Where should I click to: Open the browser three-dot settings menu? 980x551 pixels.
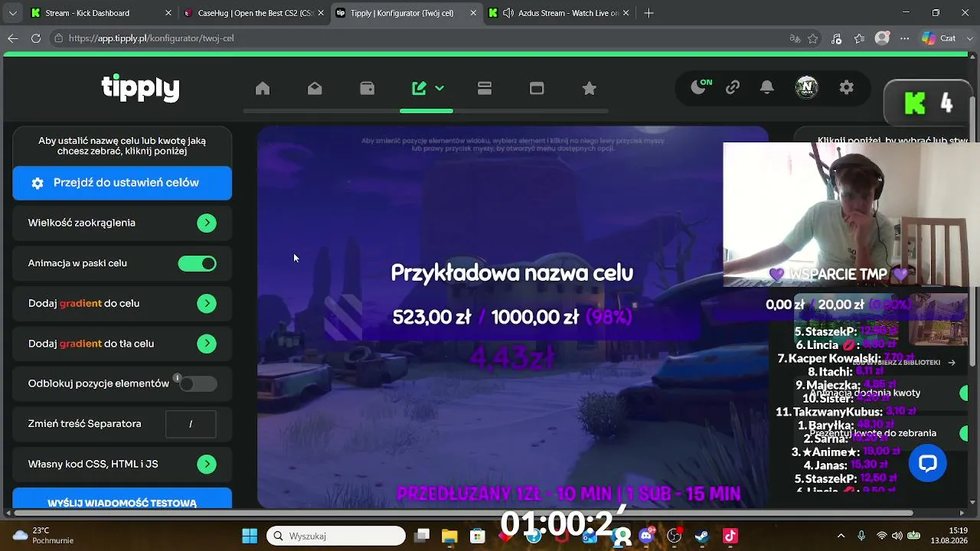[904, 38]
